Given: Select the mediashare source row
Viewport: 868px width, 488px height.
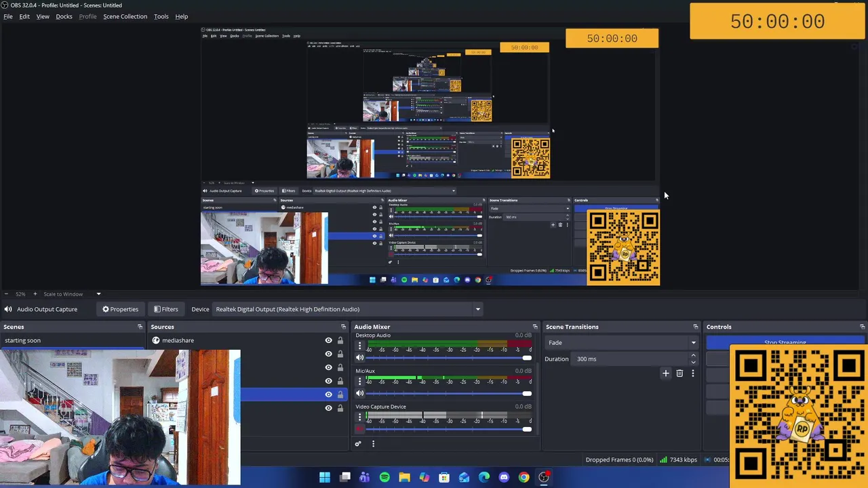Looking at the screenshot, I should tap(248, 340).
